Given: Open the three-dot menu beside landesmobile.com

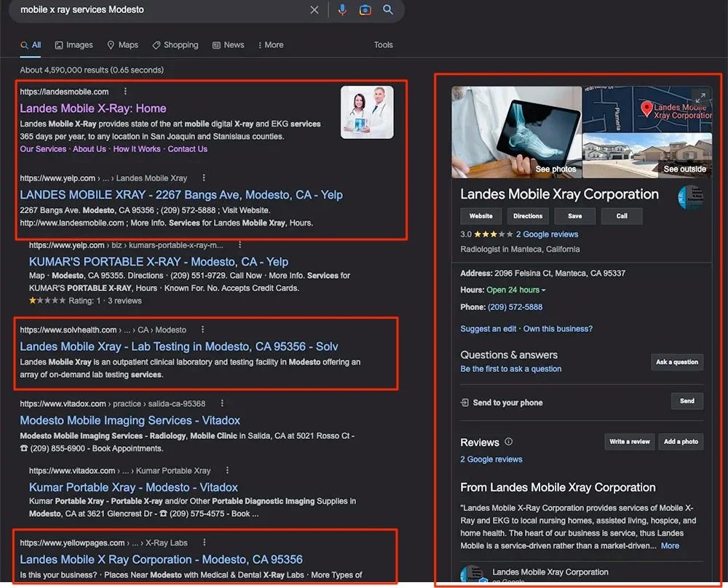Looking at the screenshot, I should click(x=125, y=92).
